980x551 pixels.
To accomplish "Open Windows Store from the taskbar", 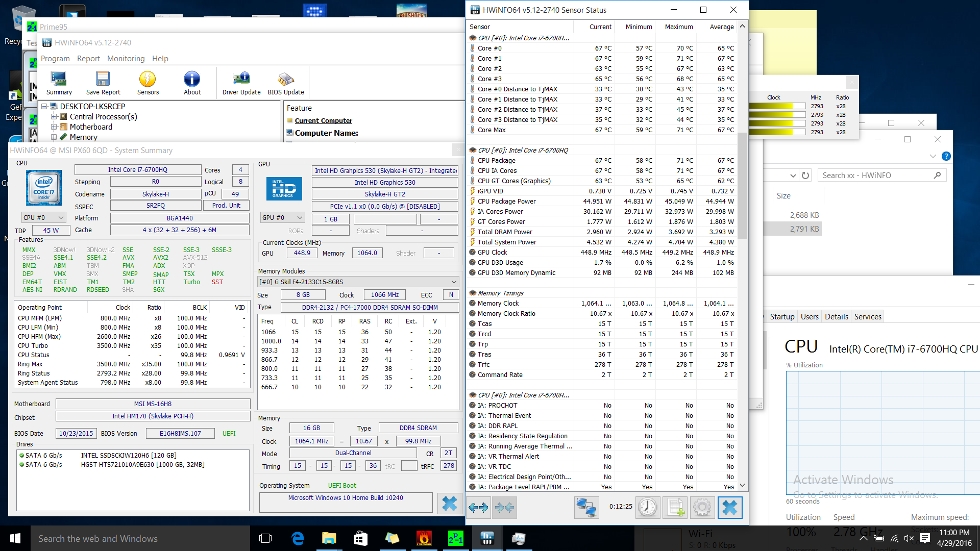I will pyautogui.click(x=360, y=538).
